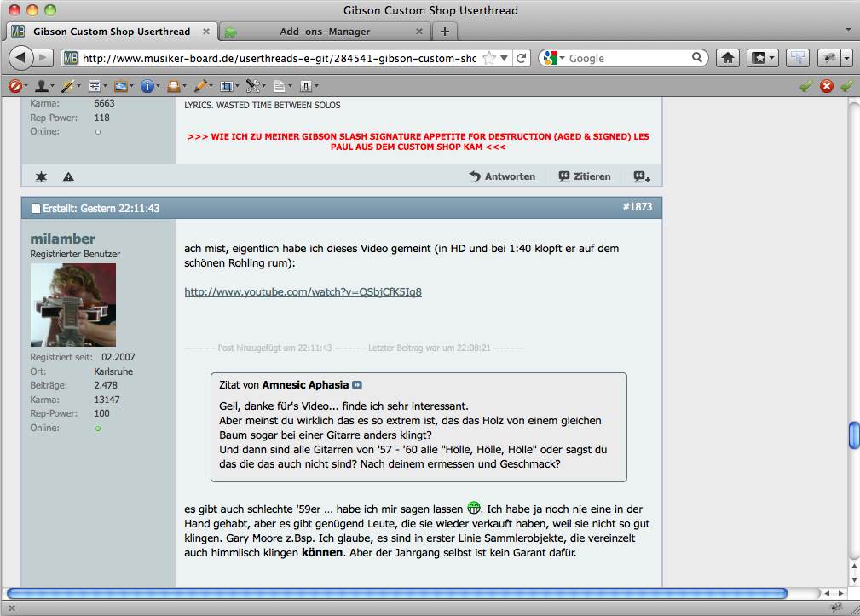Click the red error X status icon
The image size is (860, 616).
pos(827,86)
